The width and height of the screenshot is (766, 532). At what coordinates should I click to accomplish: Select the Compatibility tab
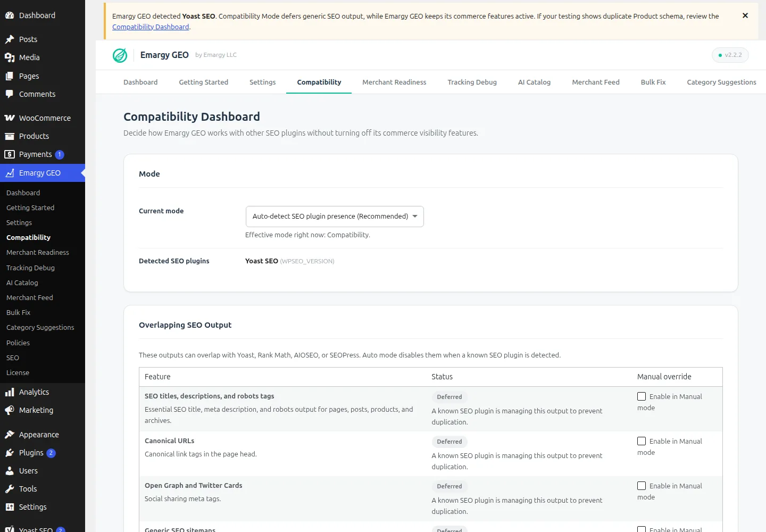click(319, 82)
